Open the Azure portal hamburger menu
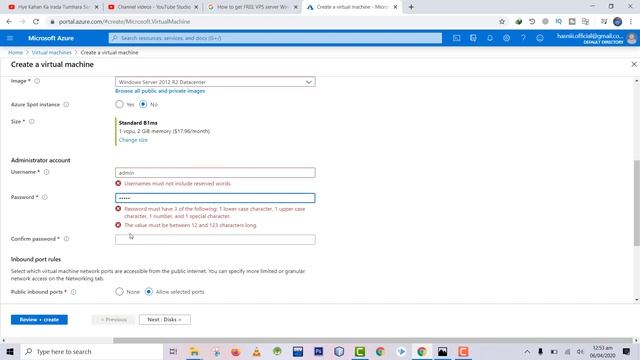 [10, 38]
